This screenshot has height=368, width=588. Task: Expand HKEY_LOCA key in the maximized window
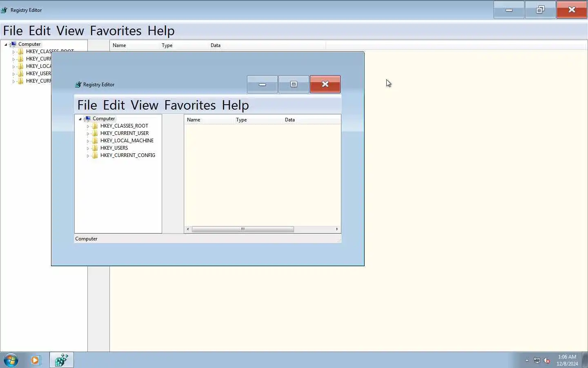[13, 67]
